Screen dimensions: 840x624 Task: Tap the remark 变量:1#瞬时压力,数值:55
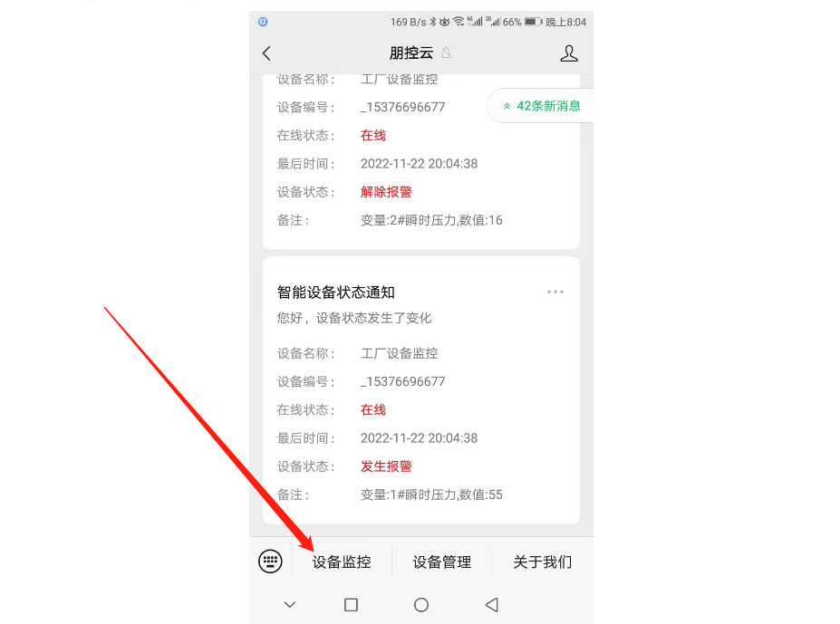[431, 494]
